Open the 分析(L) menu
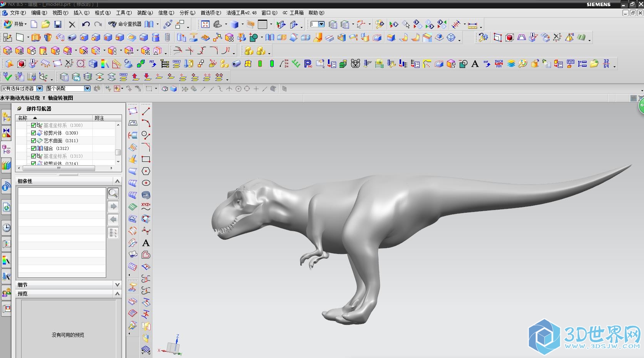Image resolution: width=644 pixels, height=358 pixels. click(x=187, y=13)
